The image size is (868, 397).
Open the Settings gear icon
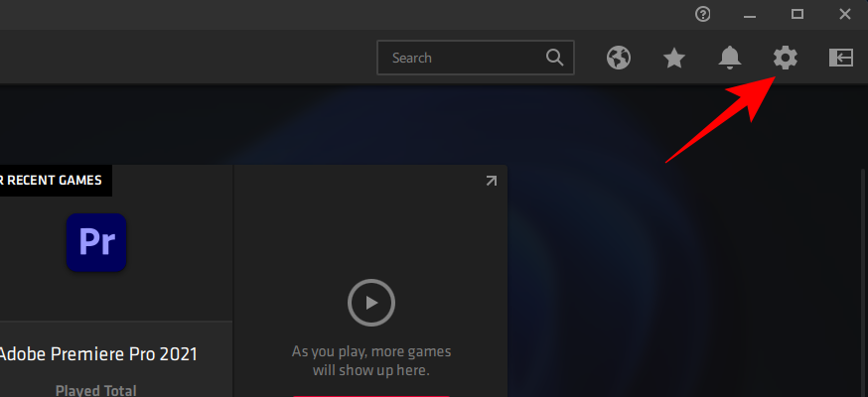coord(786,58)
